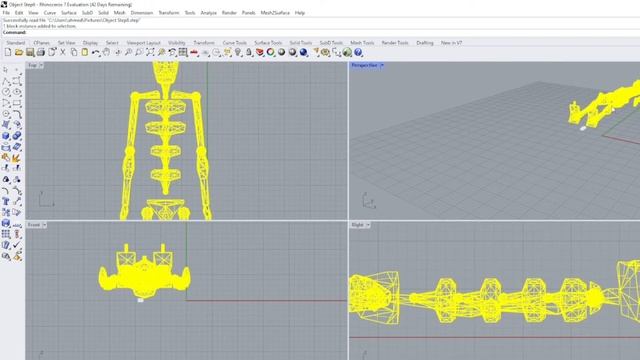Click the Undo arrow icon
Viewport: 640px width, 360px height.
[x=96, y=52]
